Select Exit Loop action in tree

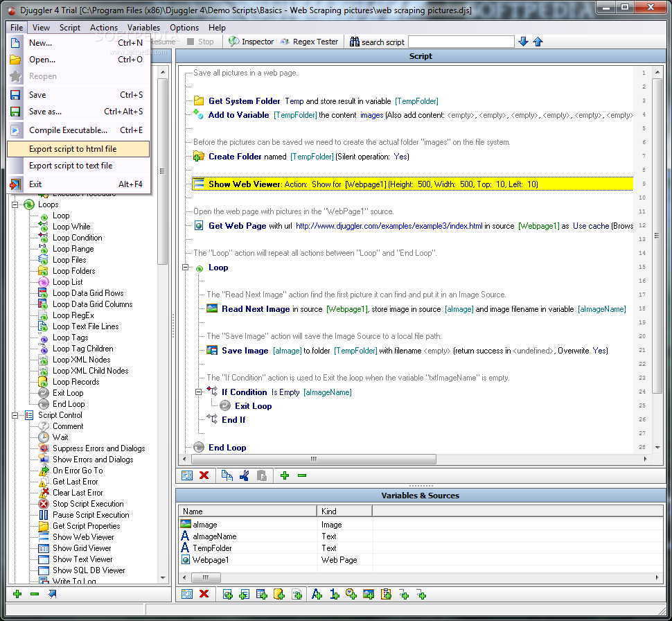[x=68, y=393]
